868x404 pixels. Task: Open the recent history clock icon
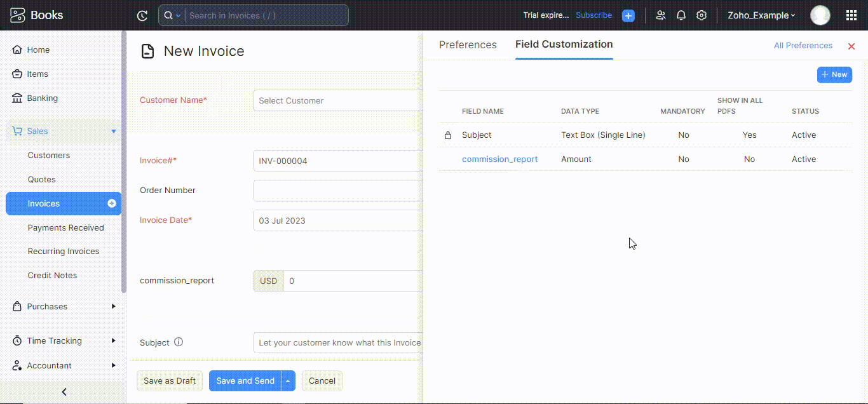click(142, 15)
